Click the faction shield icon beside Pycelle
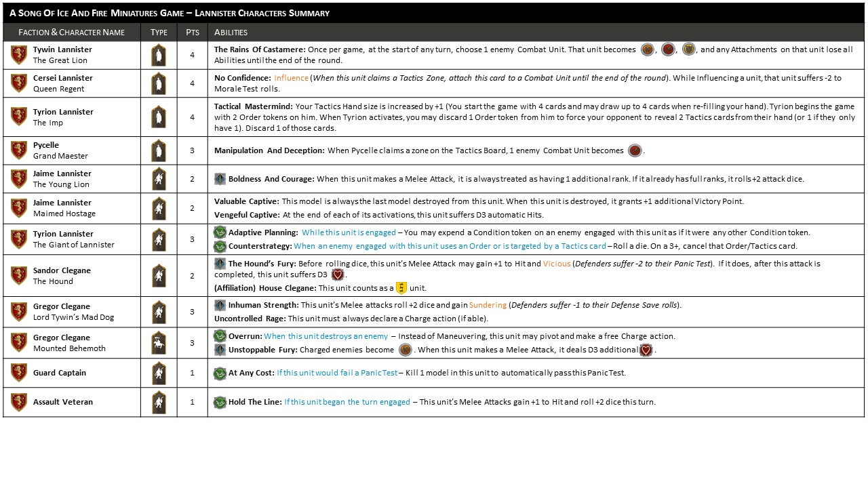868x488 pixels. (19, 150)
